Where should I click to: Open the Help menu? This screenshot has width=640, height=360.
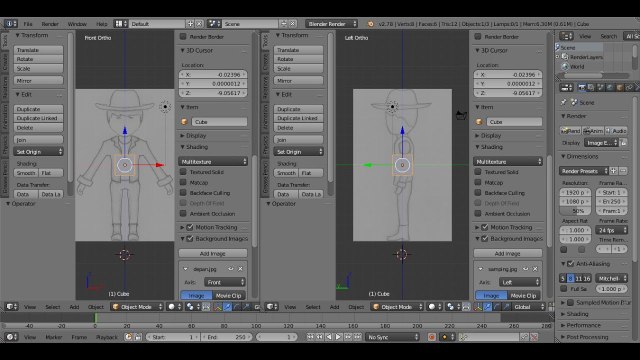pyautogui.click(x=101, y=24)
